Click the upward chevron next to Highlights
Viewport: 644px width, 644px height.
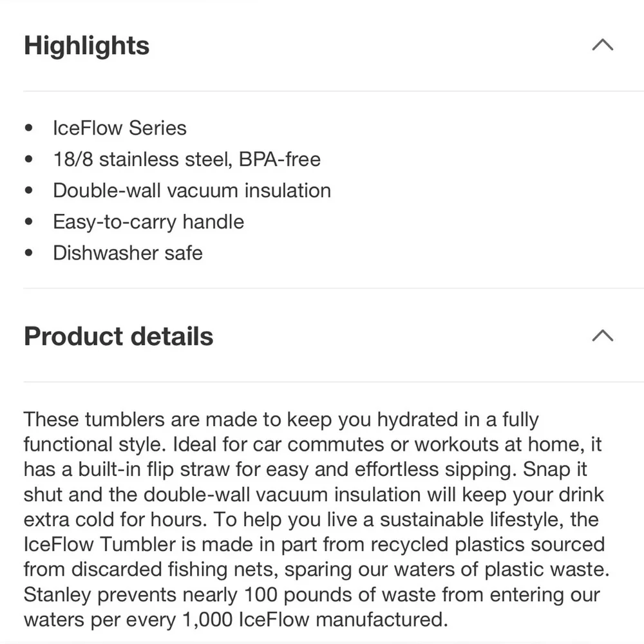[x=602, y=44]
